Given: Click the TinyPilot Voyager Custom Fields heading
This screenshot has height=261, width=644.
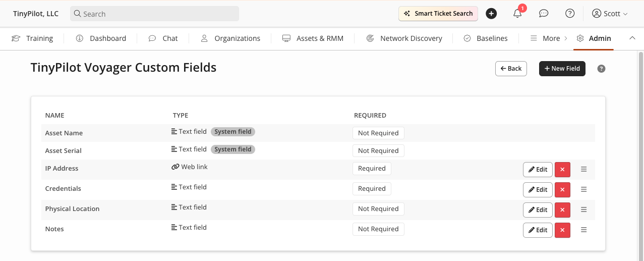Looking at the screenshot, I should click(x=124, y=68).
